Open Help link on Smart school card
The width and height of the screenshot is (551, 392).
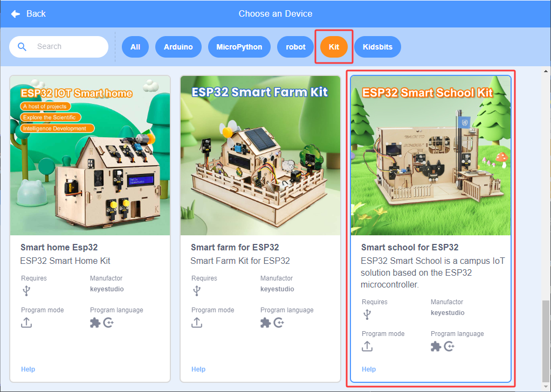[x=369, y=369]
